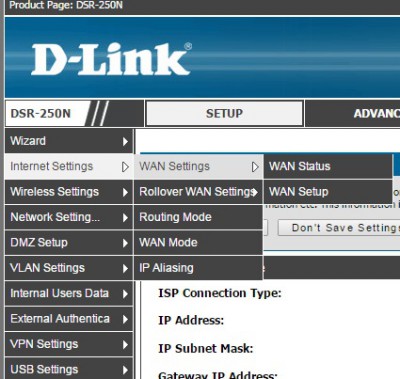Open the Network Settings sidebar entry
The height and width of the screenshot is (379, 400).
coord(69,217)
